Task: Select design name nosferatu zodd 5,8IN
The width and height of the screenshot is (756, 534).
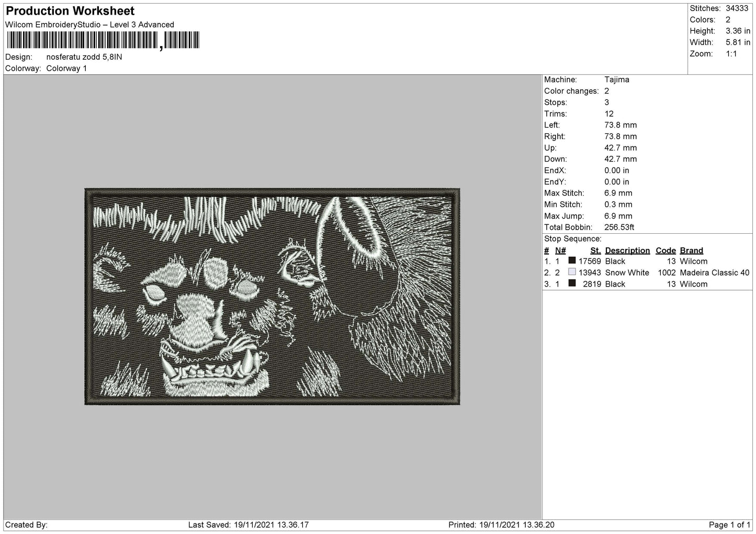Action: pyautogui.click(x=84, y=57)
